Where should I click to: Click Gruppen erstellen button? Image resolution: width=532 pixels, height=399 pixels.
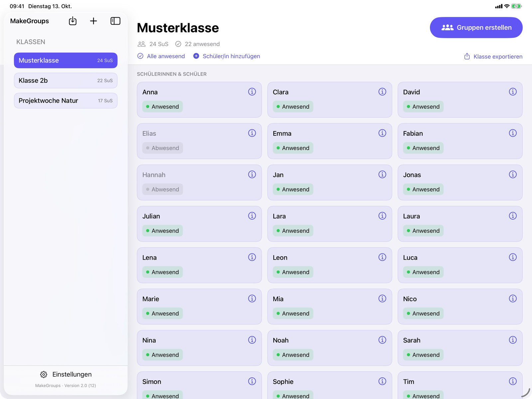coord(476,28)
